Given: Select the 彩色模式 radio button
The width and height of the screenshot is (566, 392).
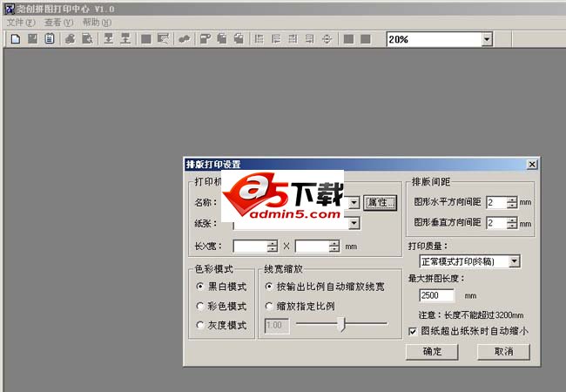Looking at the screenshot, I should click(201, 306).
